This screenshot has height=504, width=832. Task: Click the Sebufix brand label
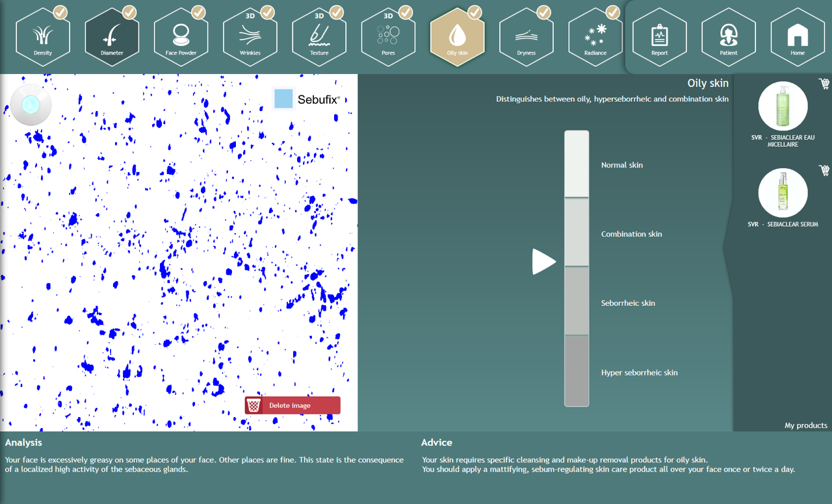coord(318,99)
